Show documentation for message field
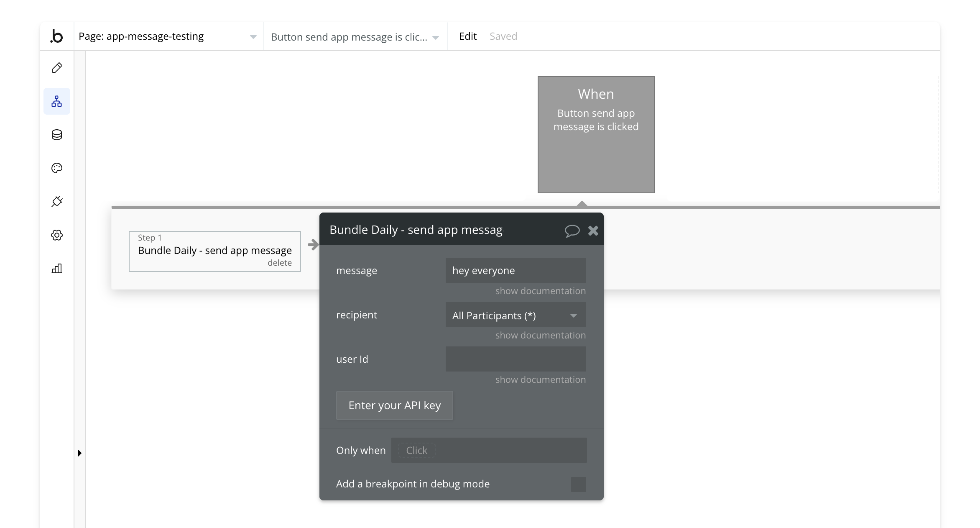The height and width of the screenshot is (528, 980). (x=541, y=291)
